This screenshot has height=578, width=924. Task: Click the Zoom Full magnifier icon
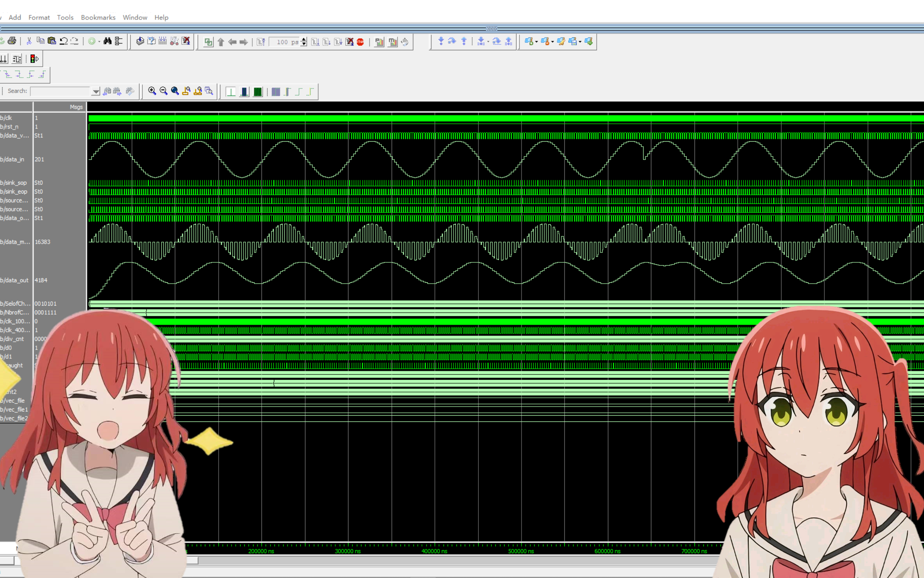pyautogui.click(x=175, y=91)
